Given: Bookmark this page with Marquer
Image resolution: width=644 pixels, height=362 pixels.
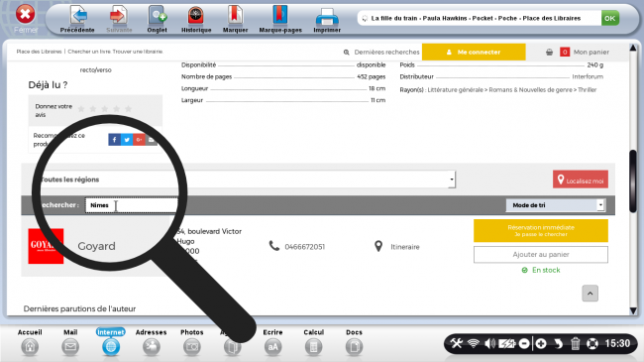Looking at the screenshot, I should click(235, 16).
